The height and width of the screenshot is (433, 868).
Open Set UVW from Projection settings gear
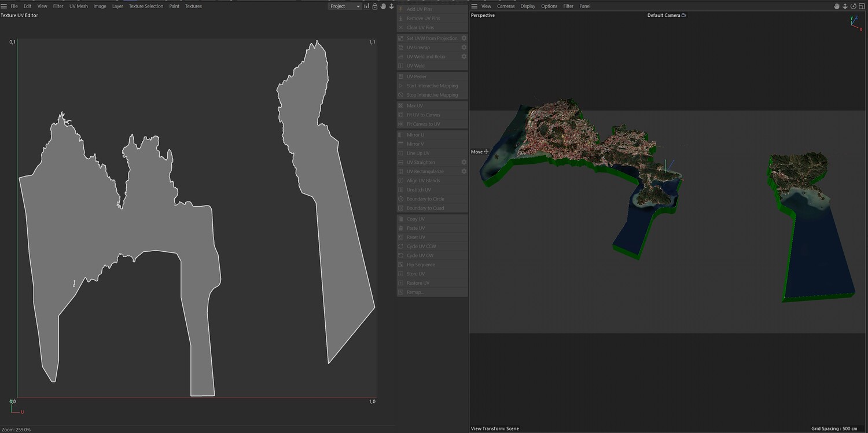coord(464,38)
